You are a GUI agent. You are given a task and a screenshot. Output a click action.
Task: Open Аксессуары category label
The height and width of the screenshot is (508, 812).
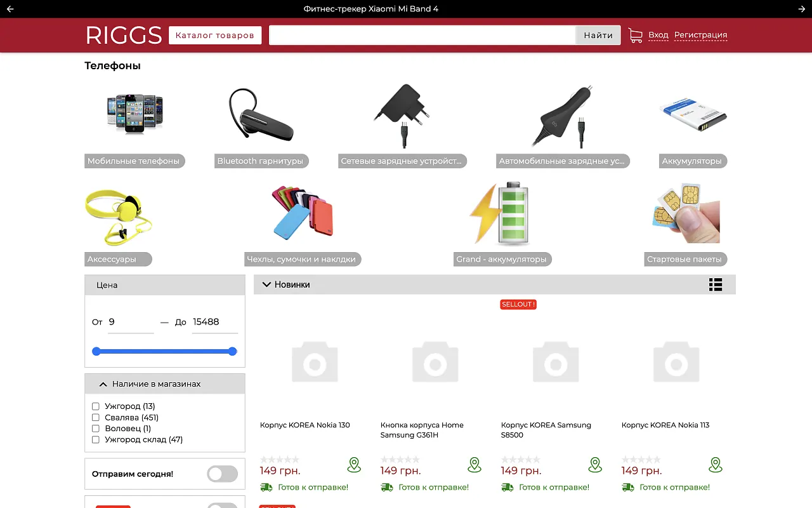[x=118, y=259]
